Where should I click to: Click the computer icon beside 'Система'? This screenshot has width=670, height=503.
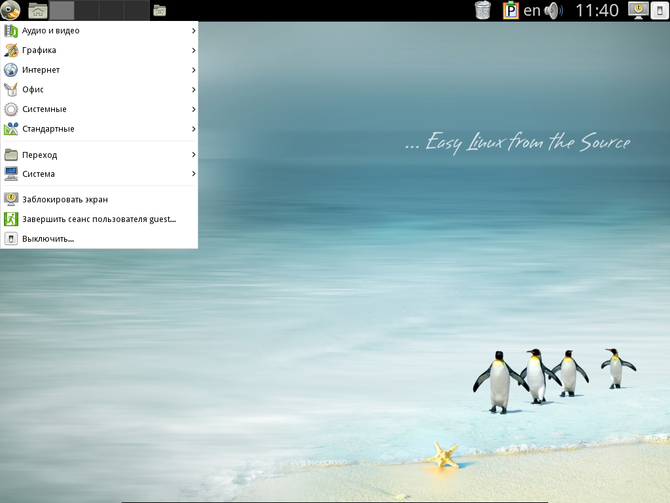11,174
